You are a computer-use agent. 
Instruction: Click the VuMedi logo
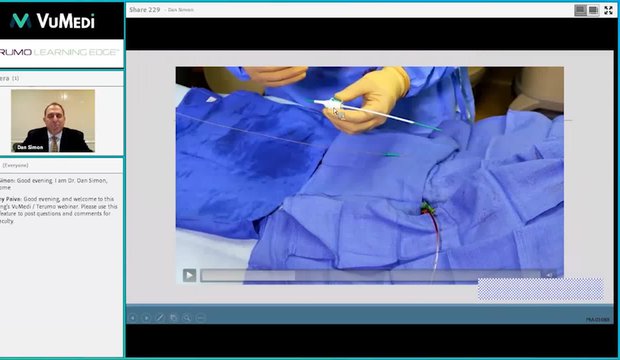(x=53, y=21)
